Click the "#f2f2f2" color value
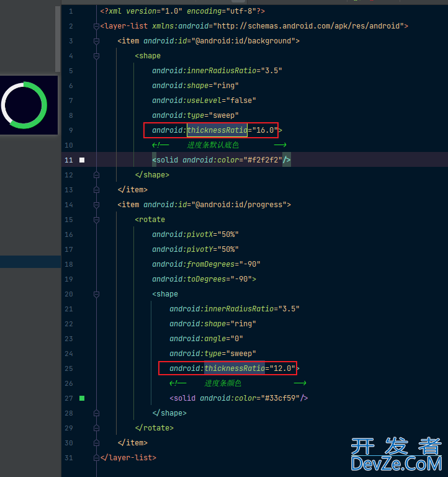This screenshot has width=448, height=477. coord(262,160)
